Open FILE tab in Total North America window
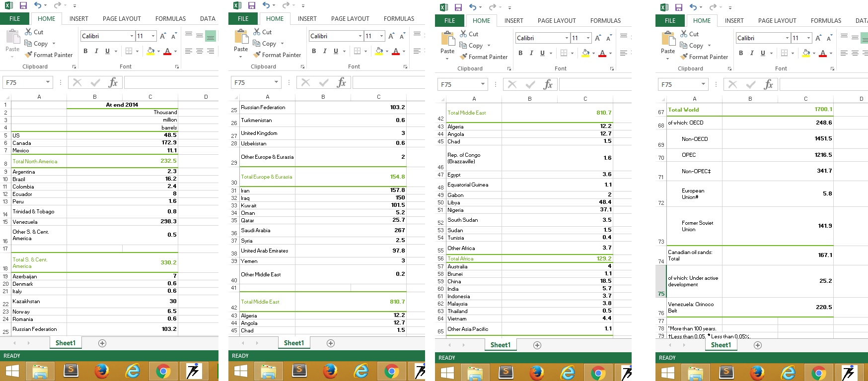This screenshot has height=381, width=868. [15, 19]
